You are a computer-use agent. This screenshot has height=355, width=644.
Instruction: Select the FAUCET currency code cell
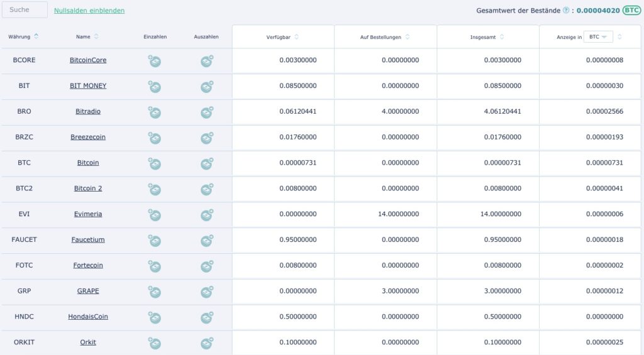coord(25,239)
